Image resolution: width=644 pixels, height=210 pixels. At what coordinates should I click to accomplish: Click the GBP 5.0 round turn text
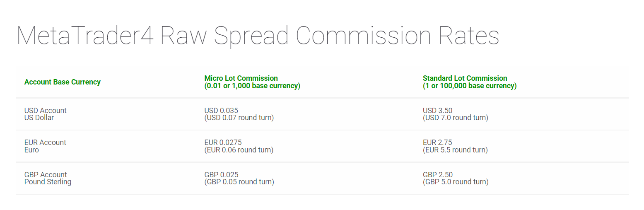[x=456, y=182]
